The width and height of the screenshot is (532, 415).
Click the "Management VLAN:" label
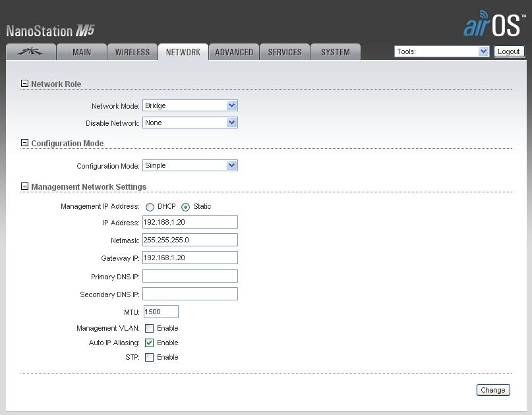click(x=108, y=328)
